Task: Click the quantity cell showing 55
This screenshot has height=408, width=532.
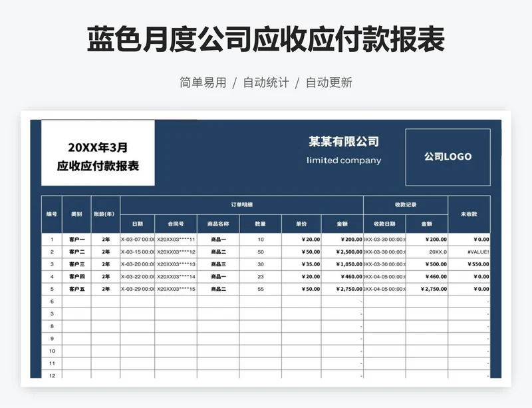Action: point(260,289)
